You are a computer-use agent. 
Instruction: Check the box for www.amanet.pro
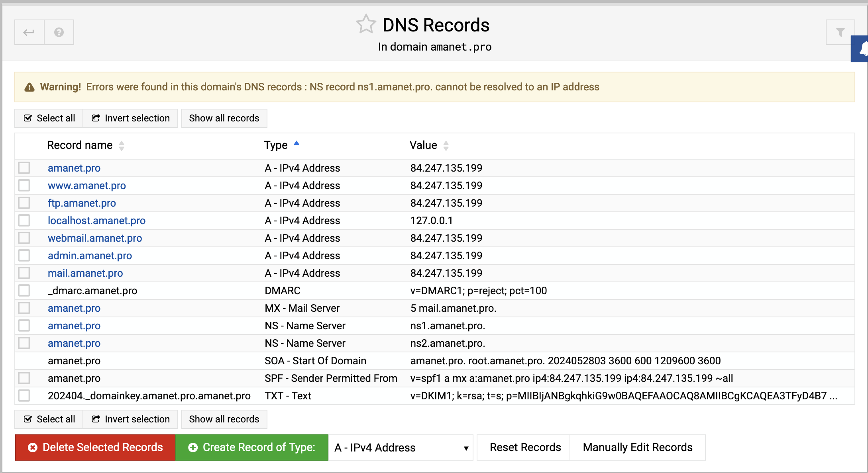pos(24,186)
